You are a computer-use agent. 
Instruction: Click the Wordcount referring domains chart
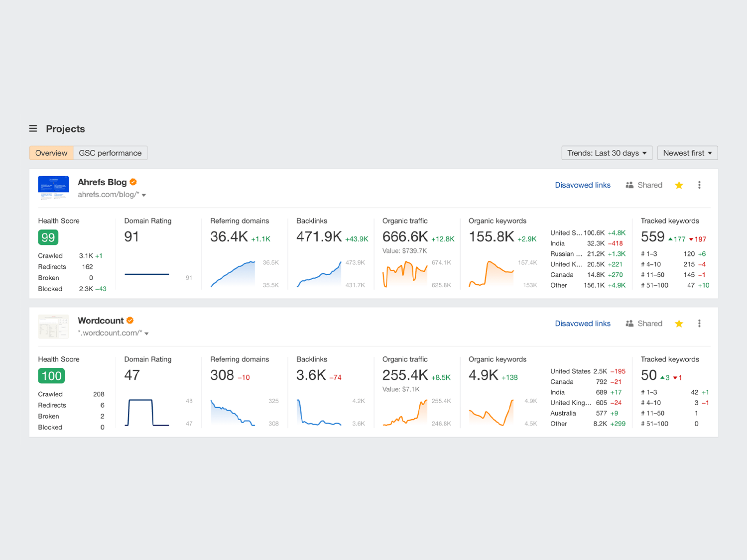coord(233,412)
